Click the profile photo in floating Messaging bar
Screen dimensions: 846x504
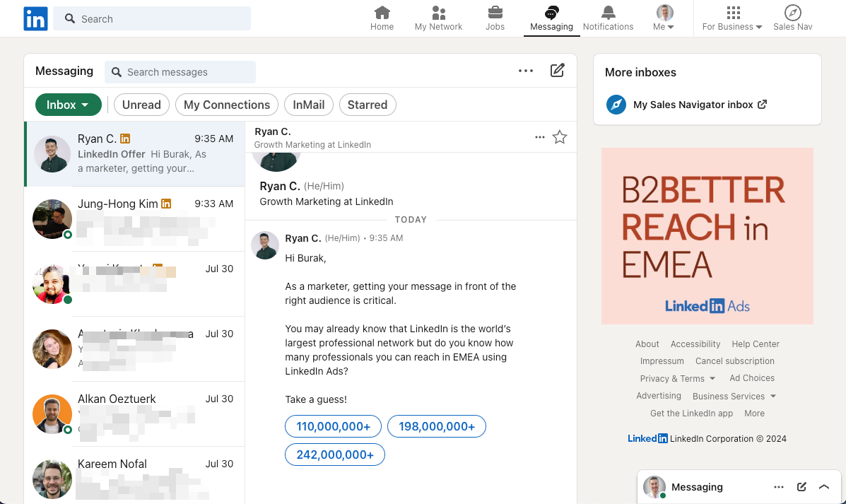click(654, 487)
